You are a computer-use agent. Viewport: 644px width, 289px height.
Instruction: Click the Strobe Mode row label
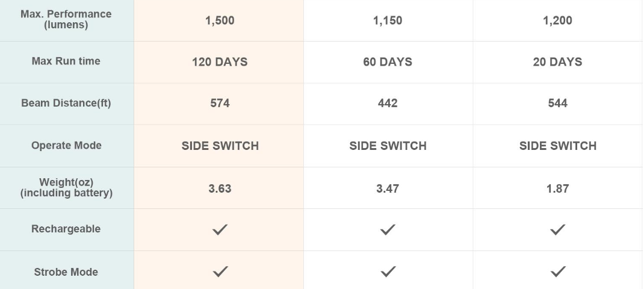pos(66,272)
